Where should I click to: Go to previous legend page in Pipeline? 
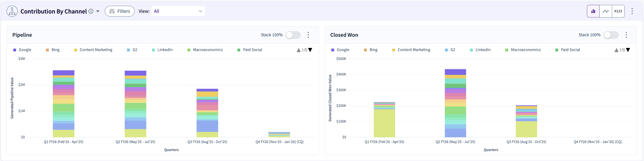click(298, 50)
